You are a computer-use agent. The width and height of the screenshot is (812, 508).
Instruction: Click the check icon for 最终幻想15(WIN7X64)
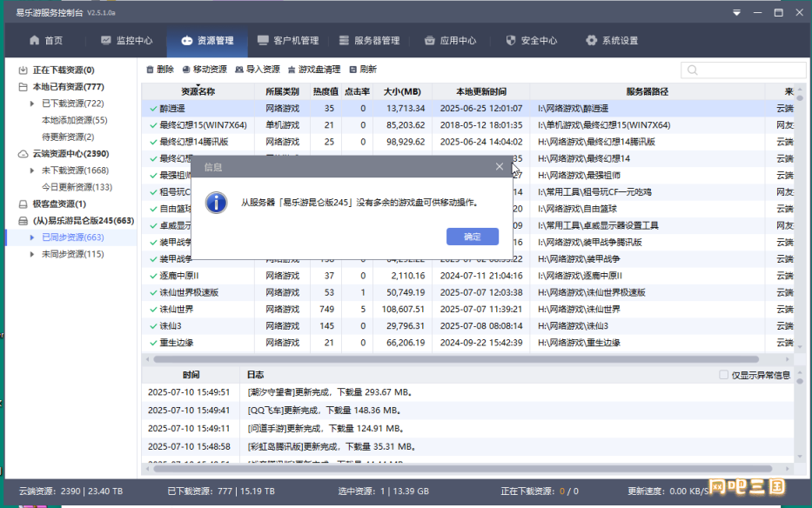153,125
